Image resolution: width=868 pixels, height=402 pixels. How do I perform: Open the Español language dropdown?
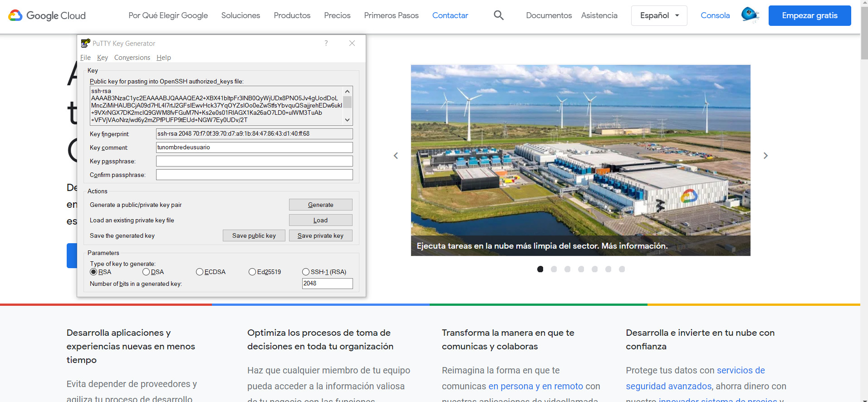(659, 15)
